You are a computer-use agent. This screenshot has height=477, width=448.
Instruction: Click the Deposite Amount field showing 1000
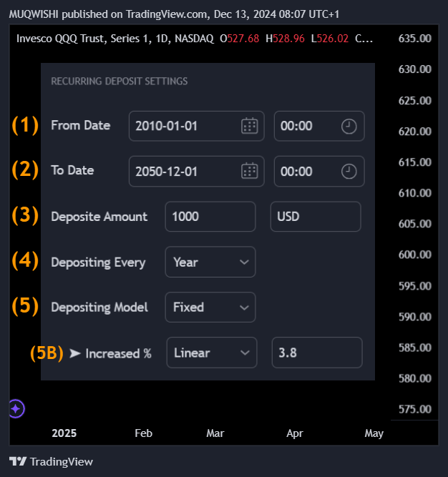coord(210,217)
